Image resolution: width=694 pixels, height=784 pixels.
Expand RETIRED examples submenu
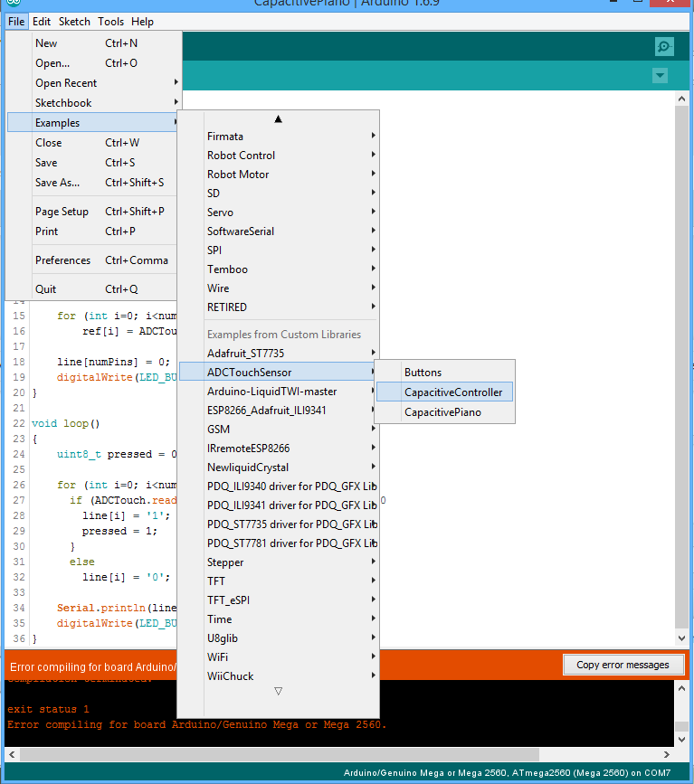[x=279, y=307]
